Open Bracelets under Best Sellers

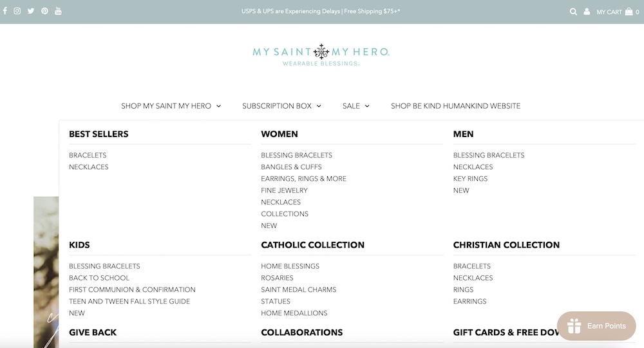88,155
